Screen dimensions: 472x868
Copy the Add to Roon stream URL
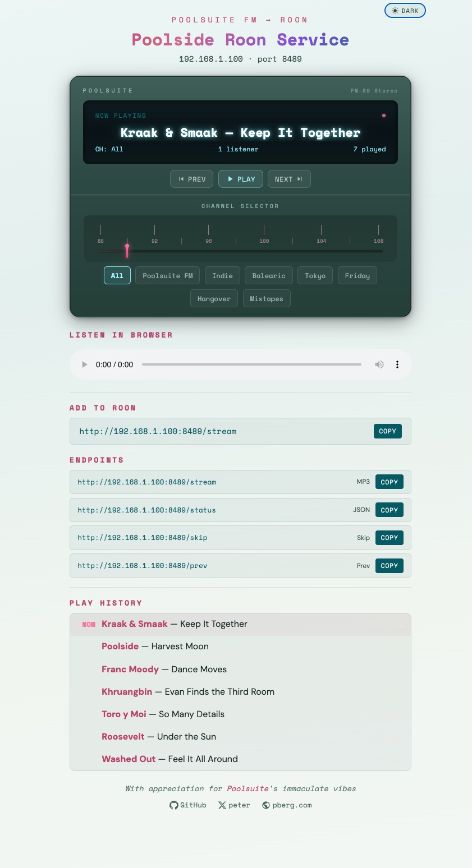388,431
